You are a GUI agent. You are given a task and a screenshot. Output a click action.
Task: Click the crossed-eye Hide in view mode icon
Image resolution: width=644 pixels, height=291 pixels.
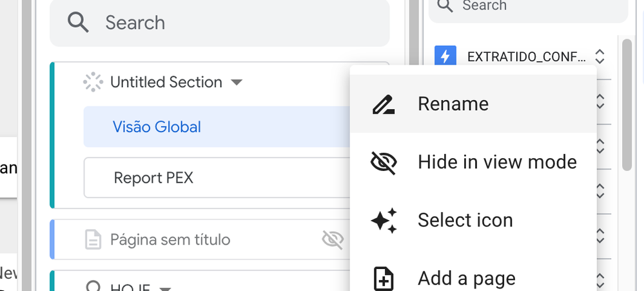pos(384,163)
